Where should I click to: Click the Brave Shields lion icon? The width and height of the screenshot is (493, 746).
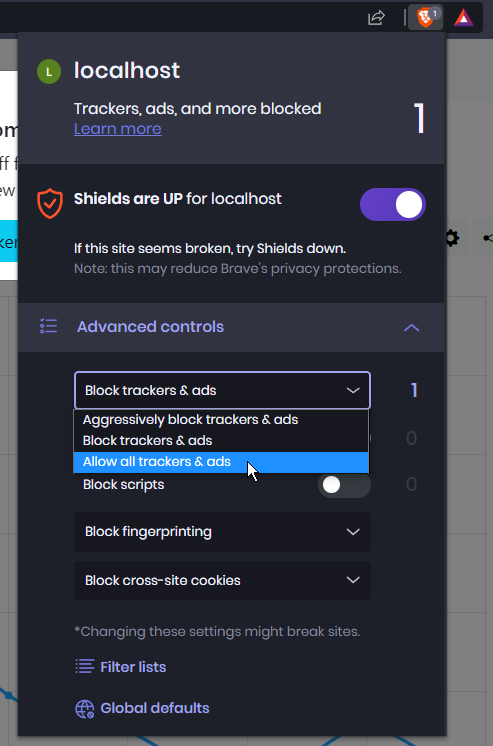(425, 18)
